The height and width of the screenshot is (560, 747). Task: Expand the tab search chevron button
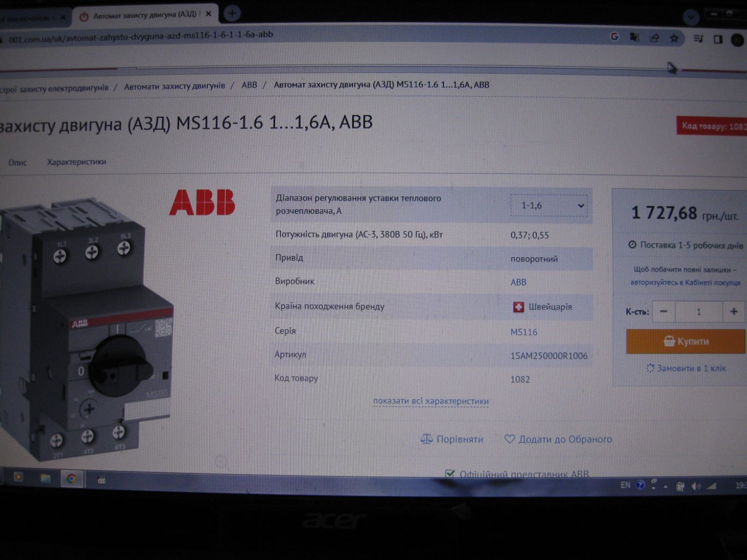(691, 18)
